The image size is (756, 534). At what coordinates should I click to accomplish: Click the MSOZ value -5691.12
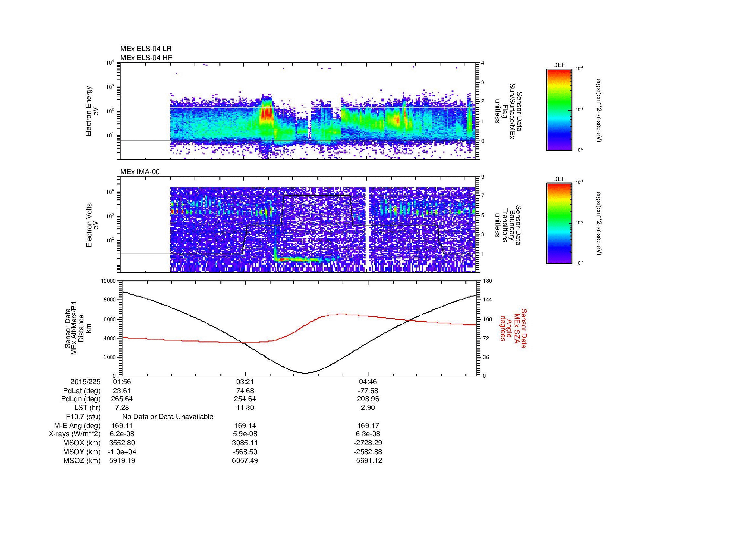coord(368,461)
